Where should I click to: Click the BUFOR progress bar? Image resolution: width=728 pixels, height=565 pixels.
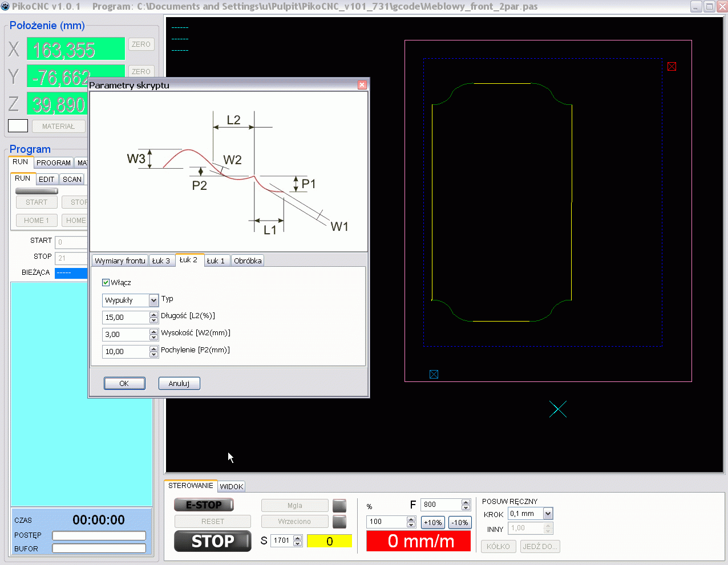coord(99,548)
